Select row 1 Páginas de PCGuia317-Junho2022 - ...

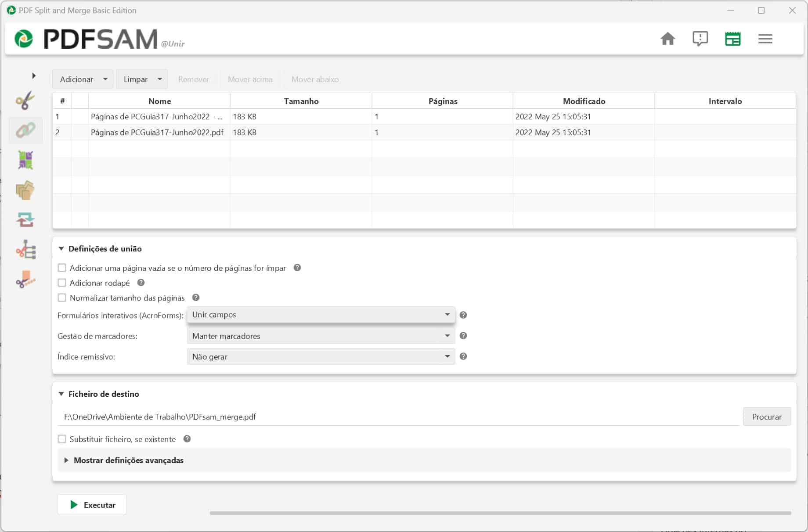[424, 117]
